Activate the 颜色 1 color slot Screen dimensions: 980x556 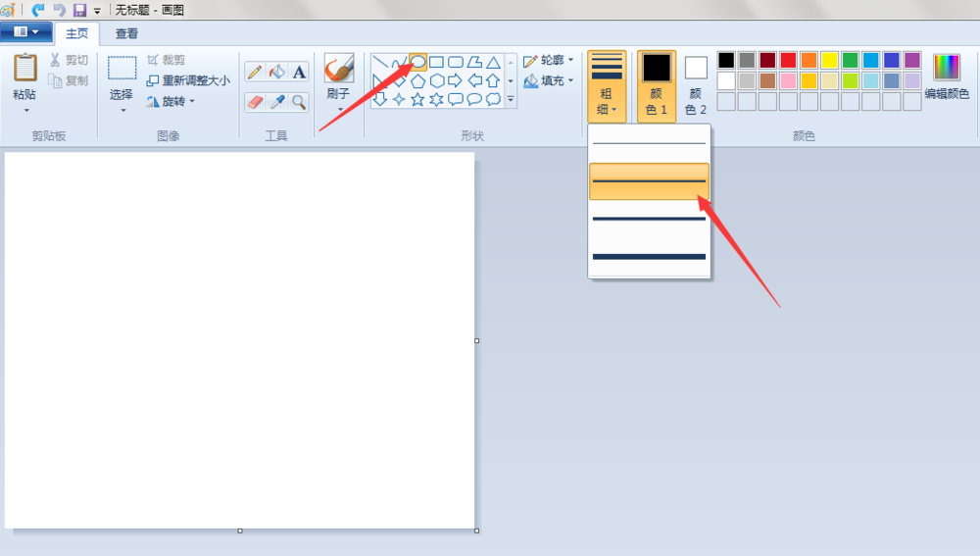coord(657,85)
